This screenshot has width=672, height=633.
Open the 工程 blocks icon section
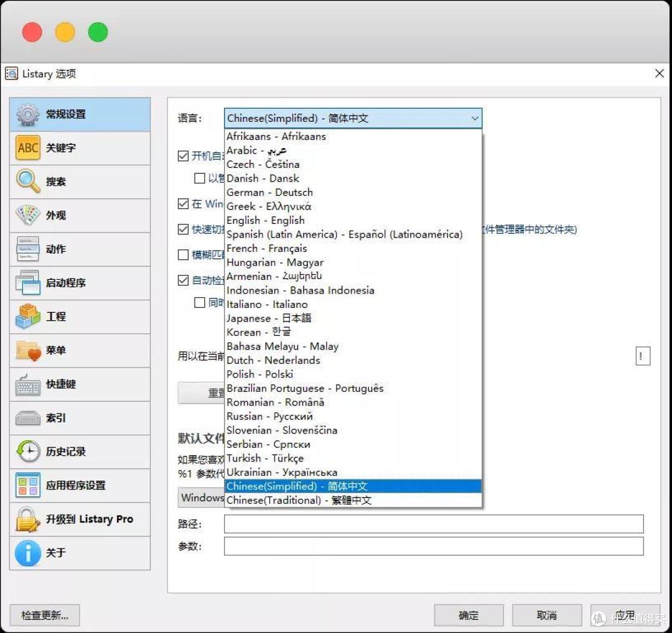[x=28, y=316]
